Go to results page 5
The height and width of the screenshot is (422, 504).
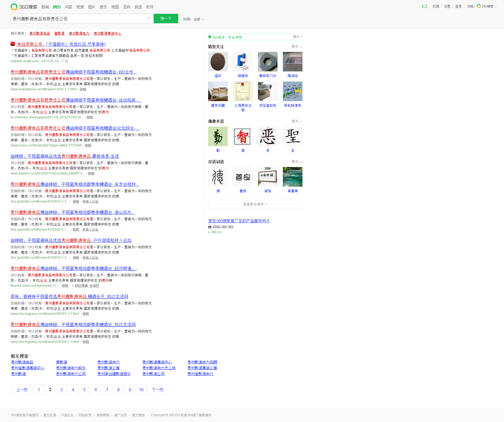[84, 390]
